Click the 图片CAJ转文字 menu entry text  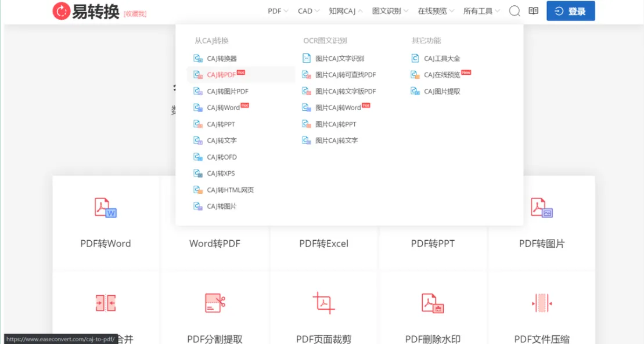point(336,140)
